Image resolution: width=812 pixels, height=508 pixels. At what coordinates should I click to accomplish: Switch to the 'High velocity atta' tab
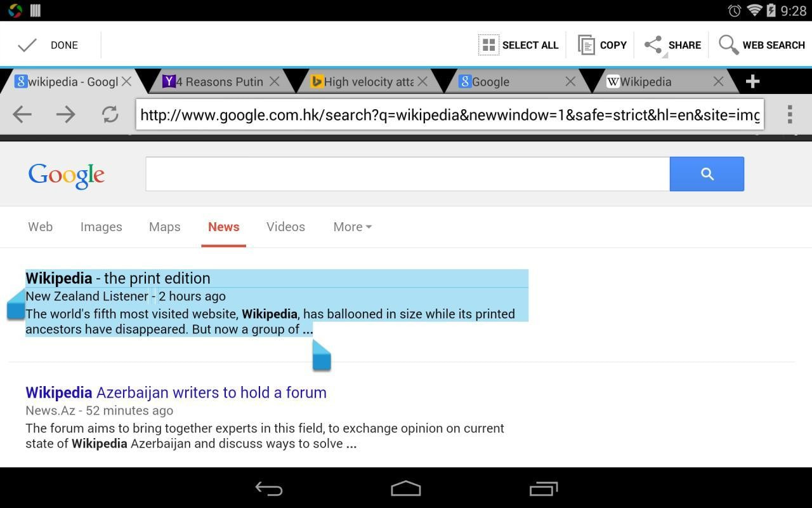pyautogui.click(x=368, y=81)
